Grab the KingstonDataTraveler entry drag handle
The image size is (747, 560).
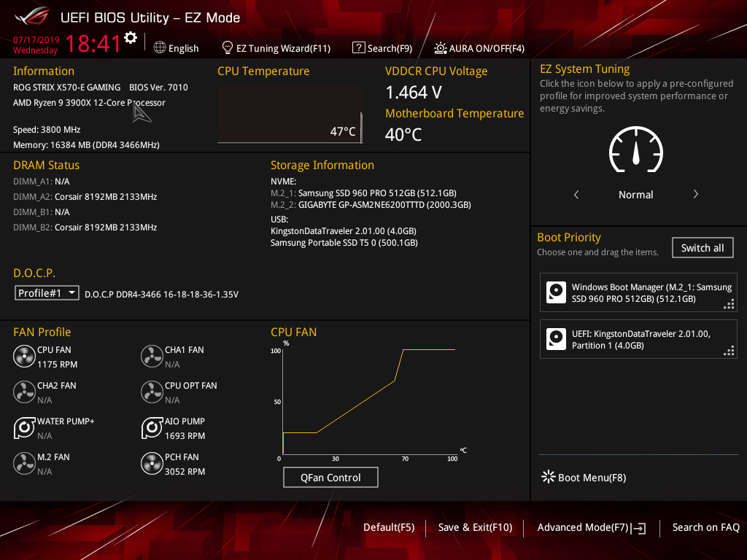point(729,351)
